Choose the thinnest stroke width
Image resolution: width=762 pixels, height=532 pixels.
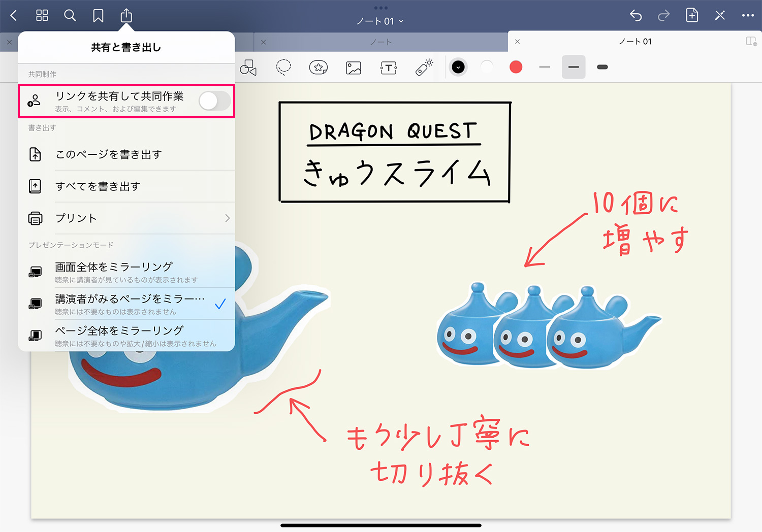[x=545, y=67]
